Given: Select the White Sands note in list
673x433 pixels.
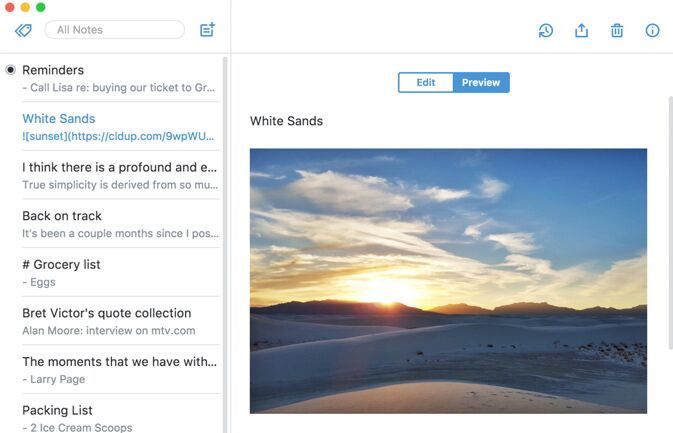Looking at the screenshot, I should pyautogui.click(x=120, y=127).
